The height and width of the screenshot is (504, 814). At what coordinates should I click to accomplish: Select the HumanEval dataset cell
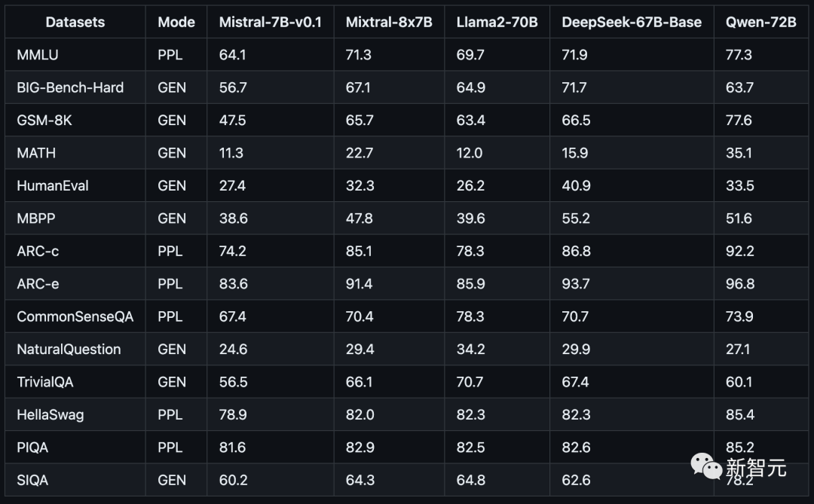pyautogui.click(x=53, y=185)
